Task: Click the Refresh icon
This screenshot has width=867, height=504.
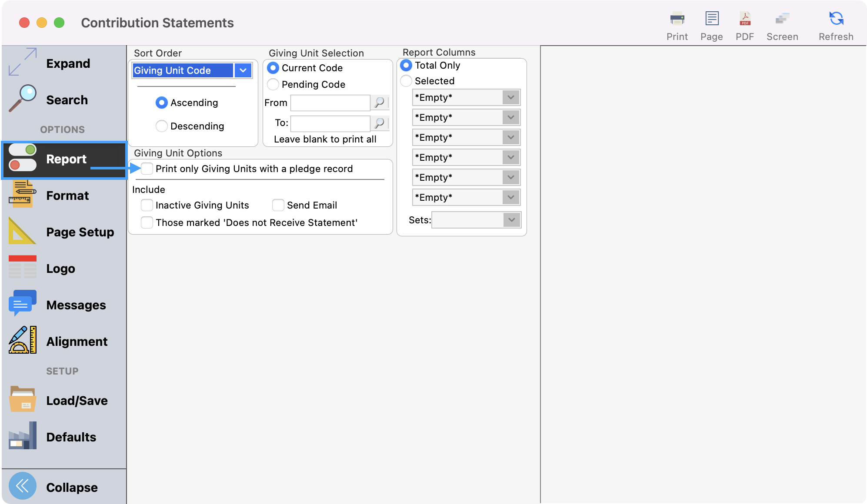Action: click(836, 19)
